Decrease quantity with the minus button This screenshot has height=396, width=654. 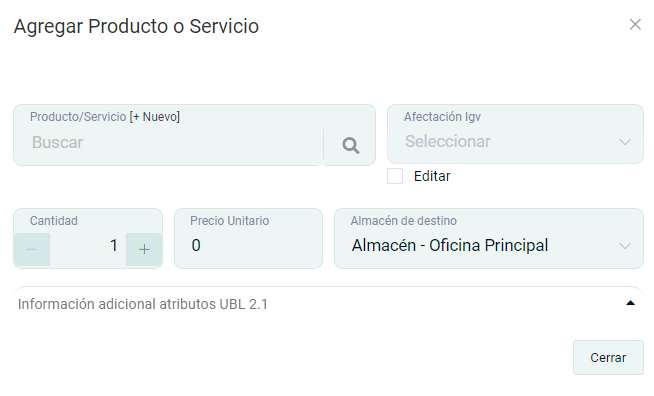point(32,250)
